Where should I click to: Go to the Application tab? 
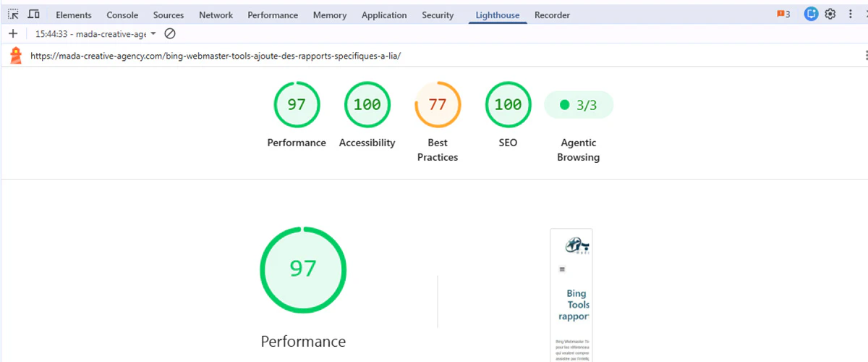[384, 15]
